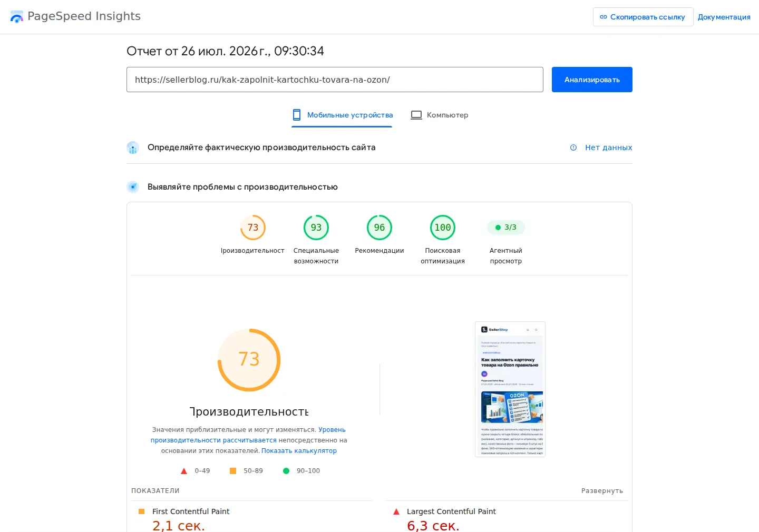The width and height of the screenshot is (759, 532).
Task: Select the 100 Поисковая оптимизация gauge
Action: (x=443, y=228)
